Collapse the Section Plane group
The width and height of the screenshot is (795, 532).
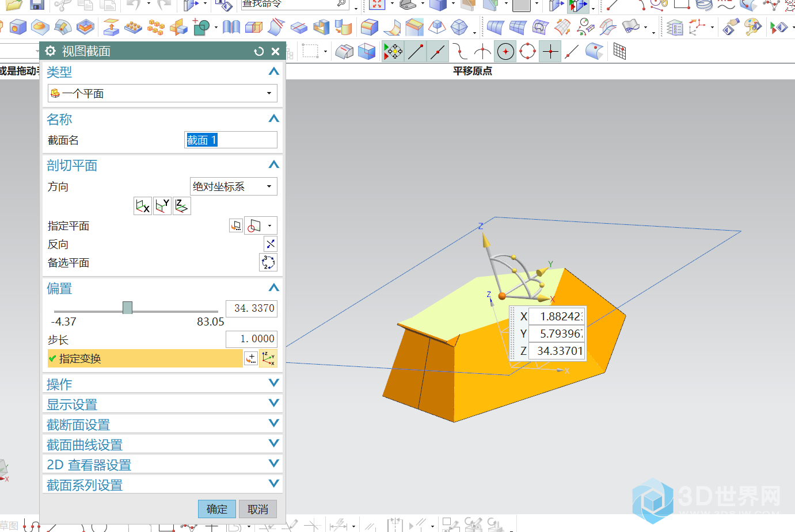[274, 164]
